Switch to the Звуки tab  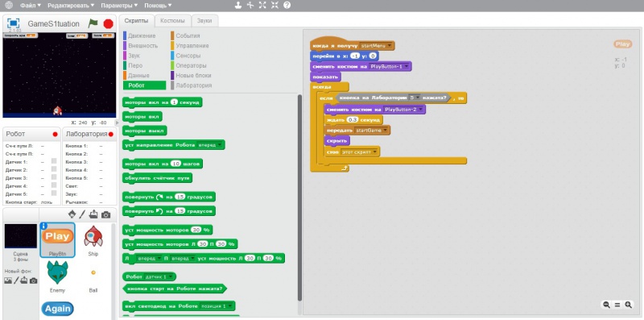(x=204, y=21)
